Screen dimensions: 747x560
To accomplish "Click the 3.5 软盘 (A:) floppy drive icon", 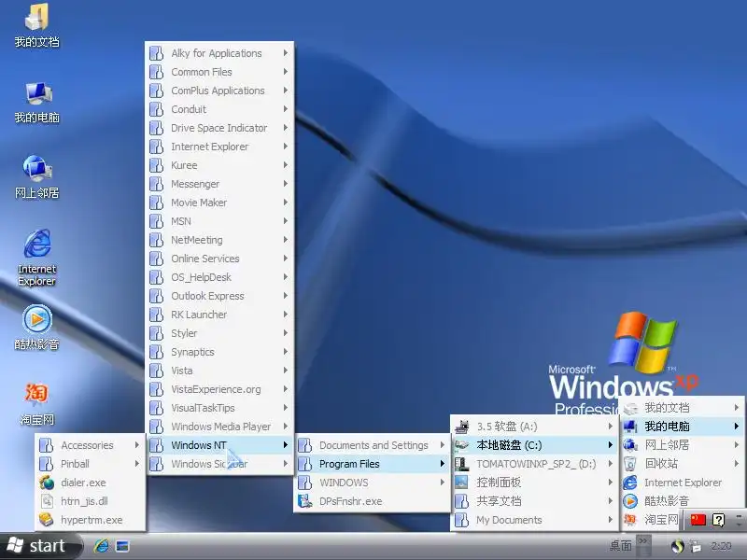I will [461, 427].
